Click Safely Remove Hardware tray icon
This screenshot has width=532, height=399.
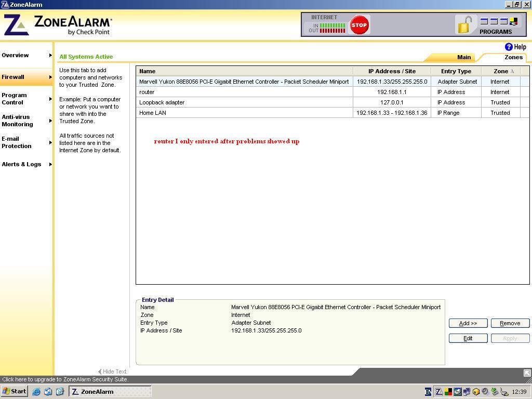point(504,392)
